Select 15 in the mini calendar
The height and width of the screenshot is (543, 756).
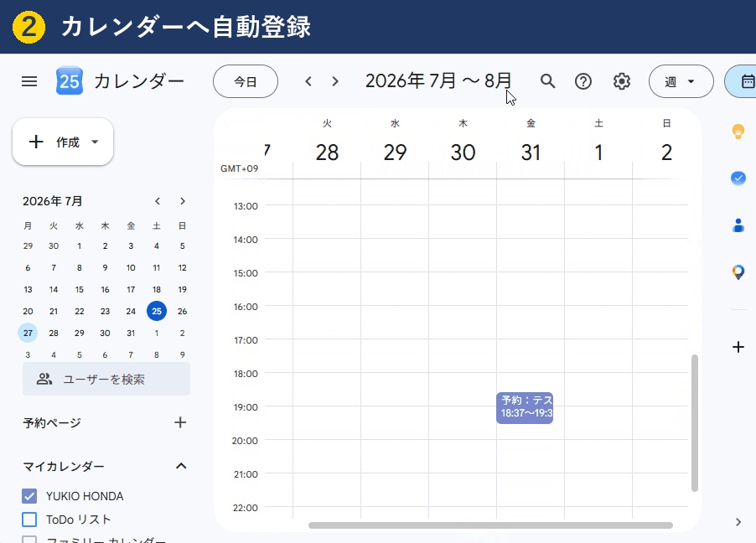click(x=79, y=289)
